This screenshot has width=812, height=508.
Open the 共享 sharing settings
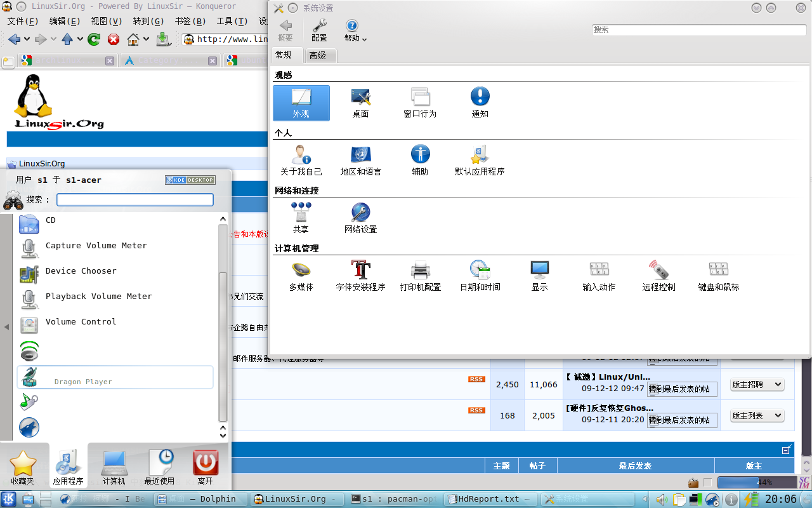click(x=301, y=218)
